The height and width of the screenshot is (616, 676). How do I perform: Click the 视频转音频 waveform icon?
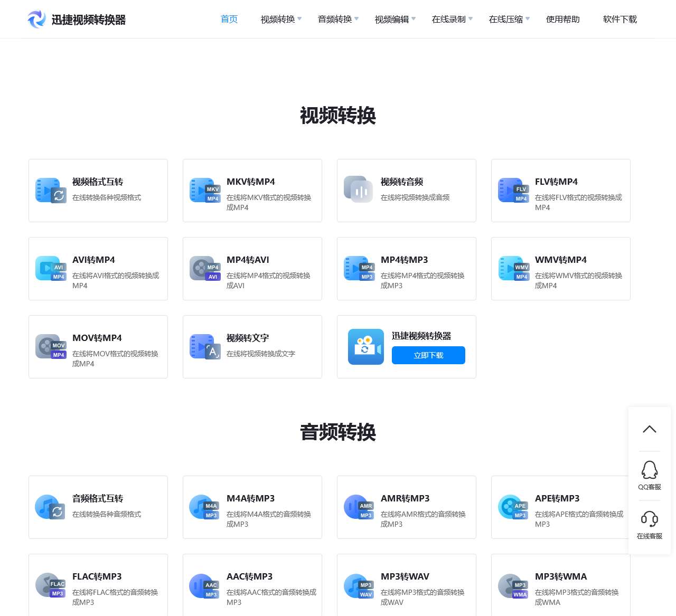click(359, 189)
